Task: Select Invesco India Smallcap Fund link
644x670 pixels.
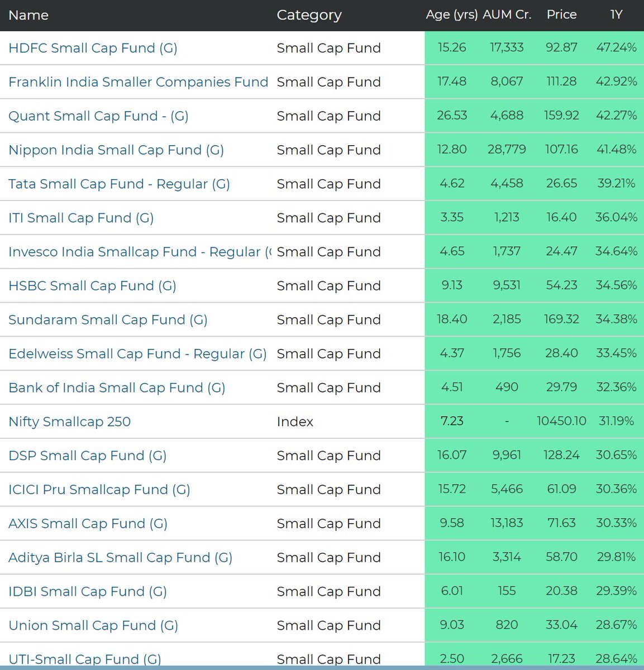Action: (x=137, y=252)
